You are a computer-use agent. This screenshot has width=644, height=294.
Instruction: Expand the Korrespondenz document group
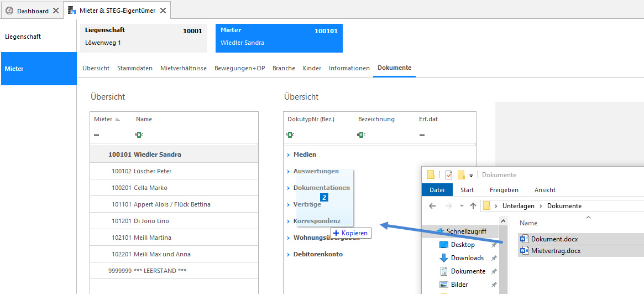[x=289, y=221]
